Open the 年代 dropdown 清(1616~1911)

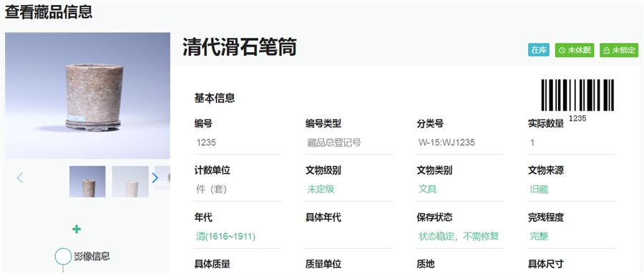(x=238, y=237)
